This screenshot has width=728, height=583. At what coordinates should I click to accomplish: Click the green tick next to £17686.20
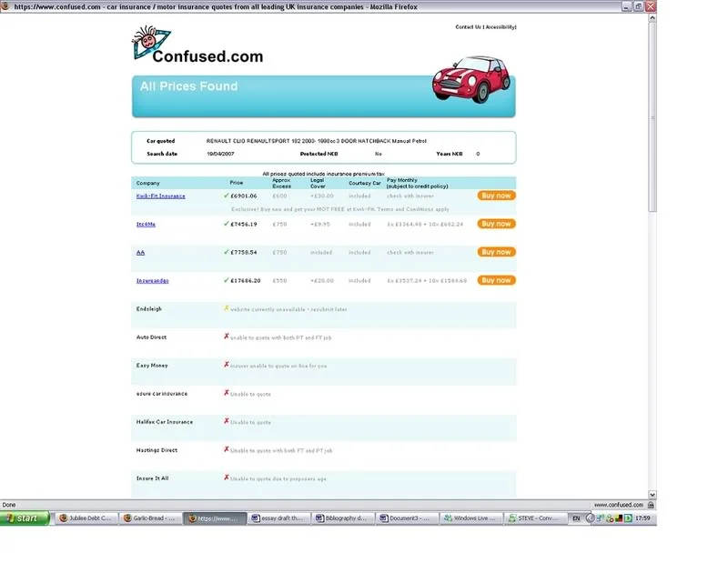[x=227, y=280]
